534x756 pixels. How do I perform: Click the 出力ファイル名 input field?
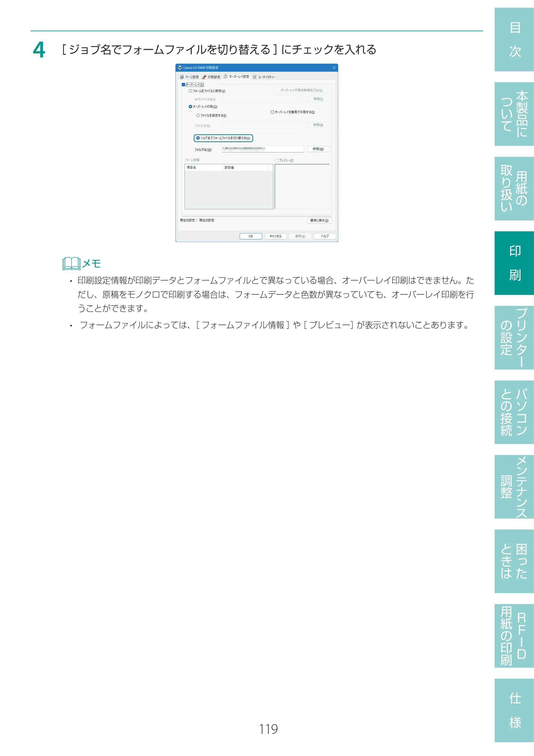point(262,99)
